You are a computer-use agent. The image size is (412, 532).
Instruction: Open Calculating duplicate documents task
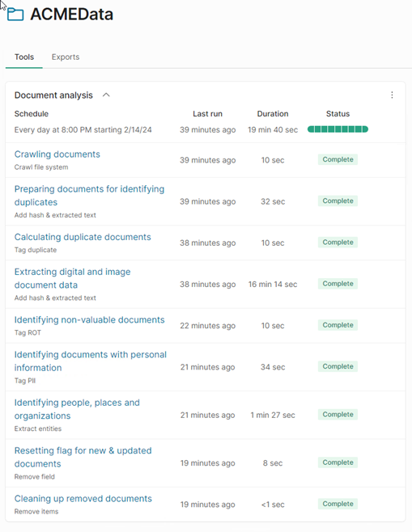83,237
